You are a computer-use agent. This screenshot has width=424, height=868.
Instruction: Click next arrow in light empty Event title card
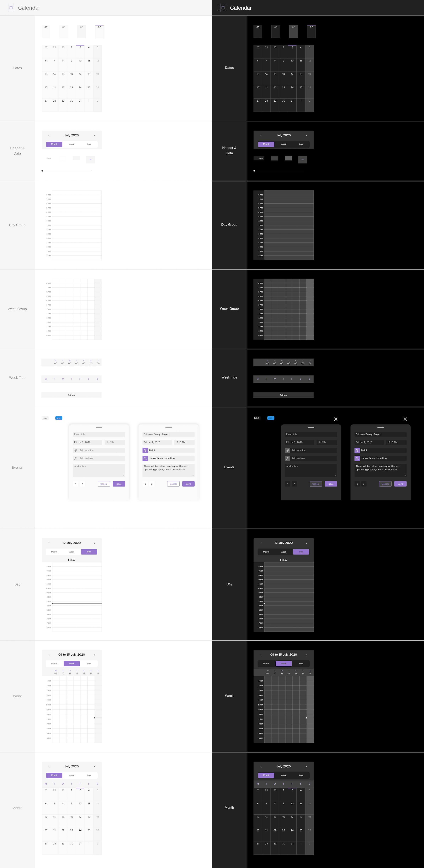pyautogui.click(x=82, y=484)
